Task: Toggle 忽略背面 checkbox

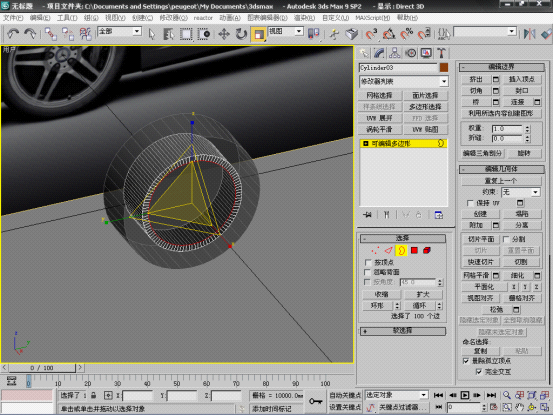Action: click(368, 272)
